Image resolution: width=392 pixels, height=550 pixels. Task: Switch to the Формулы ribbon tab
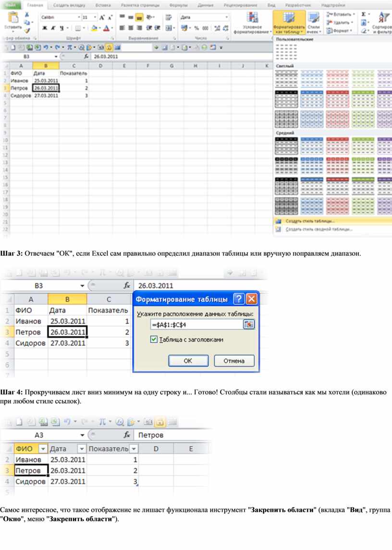(179, 5)
